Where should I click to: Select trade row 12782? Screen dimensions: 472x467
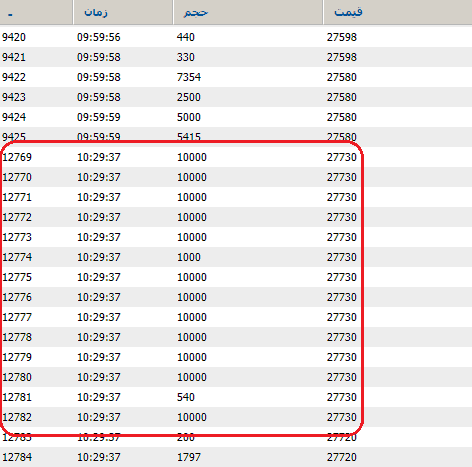[236, 417]
